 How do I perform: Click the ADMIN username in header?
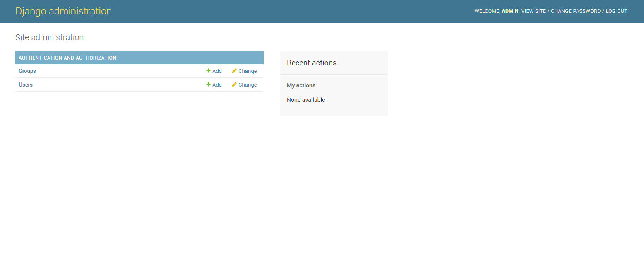point(510,11)
